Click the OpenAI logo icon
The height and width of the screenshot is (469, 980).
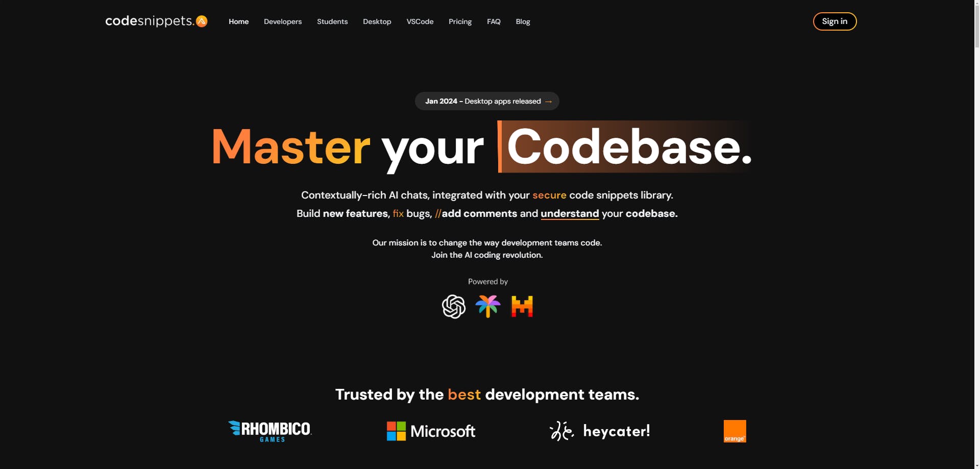click(453, 307)
